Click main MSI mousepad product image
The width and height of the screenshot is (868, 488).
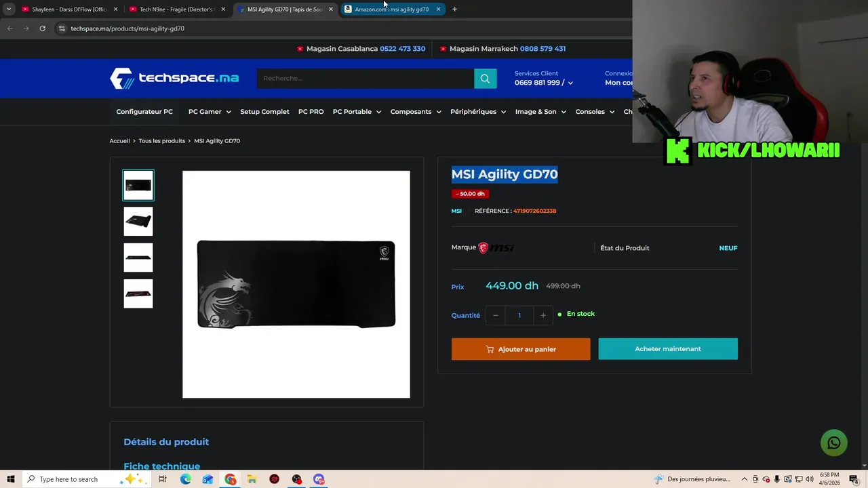coord(296,284)
